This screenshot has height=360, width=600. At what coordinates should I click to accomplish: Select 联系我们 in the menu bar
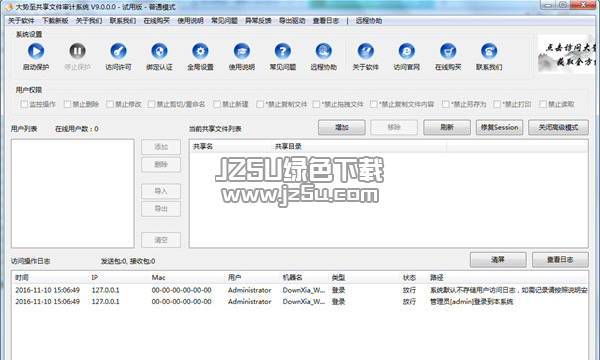[123, 21]
